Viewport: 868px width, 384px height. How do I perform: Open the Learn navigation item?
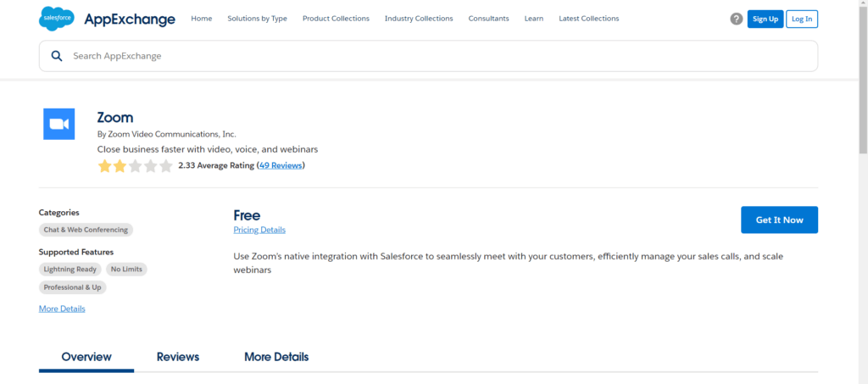tap(534, 19)
